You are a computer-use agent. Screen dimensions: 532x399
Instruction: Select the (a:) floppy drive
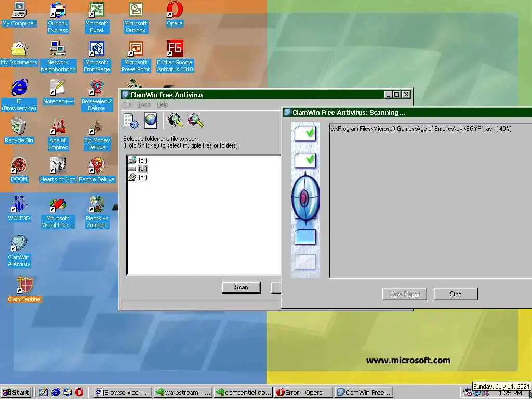137,161
